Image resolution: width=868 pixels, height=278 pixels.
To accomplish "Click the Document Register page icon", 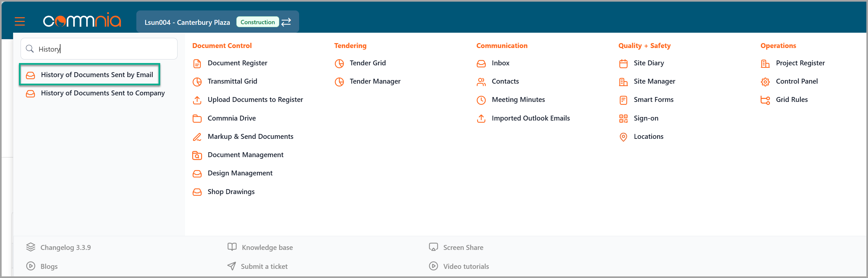I will pos(197,63).
